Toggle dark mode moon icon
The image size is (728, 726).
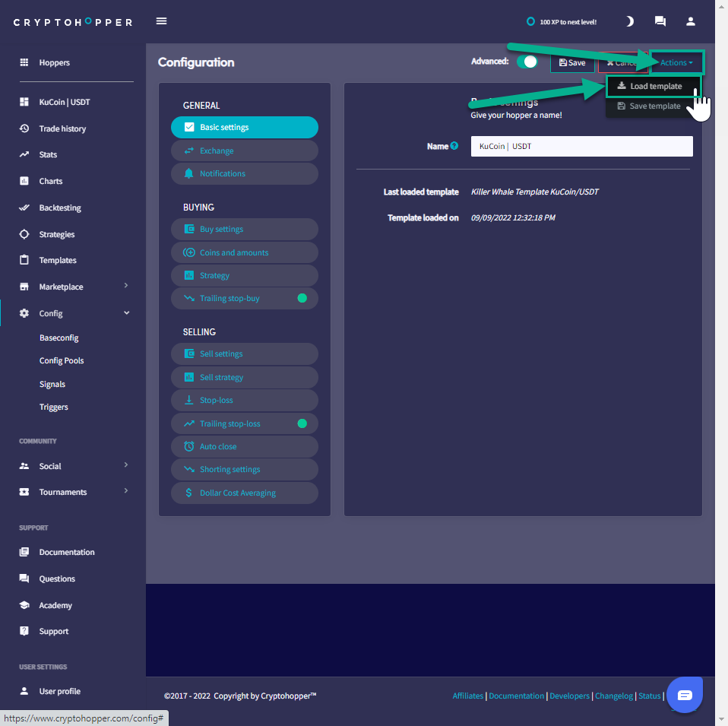click(629, 21)
